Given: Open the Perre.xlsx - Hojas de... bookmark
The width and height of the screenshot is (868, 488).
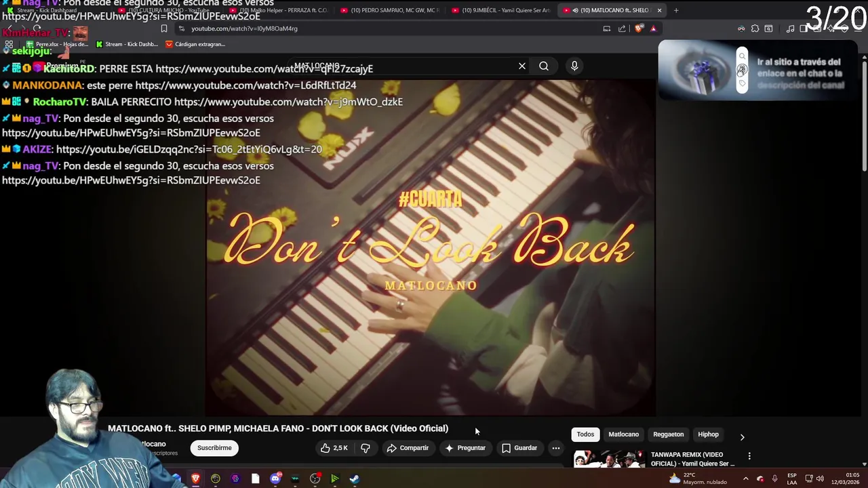Looking at the screenshot, I should (56, 44).
